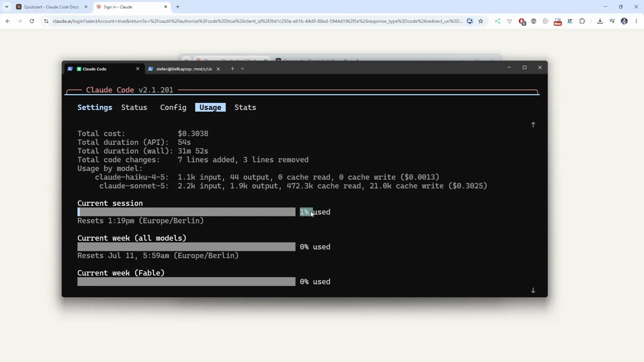Open the Chrome profile avatar
Image resolution: width=644 pixels, height=362 pixels.
point(624,21)
